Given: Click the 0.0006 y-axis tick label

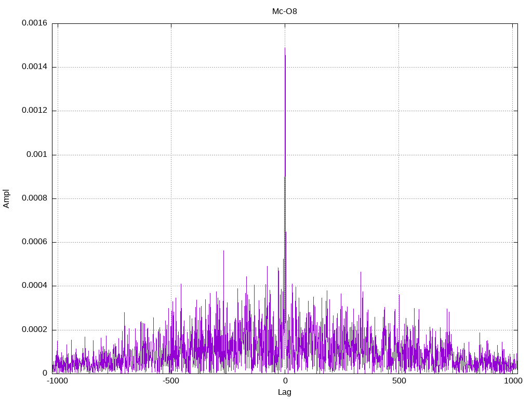Looking at the screenshot, I should click(34, 242).
